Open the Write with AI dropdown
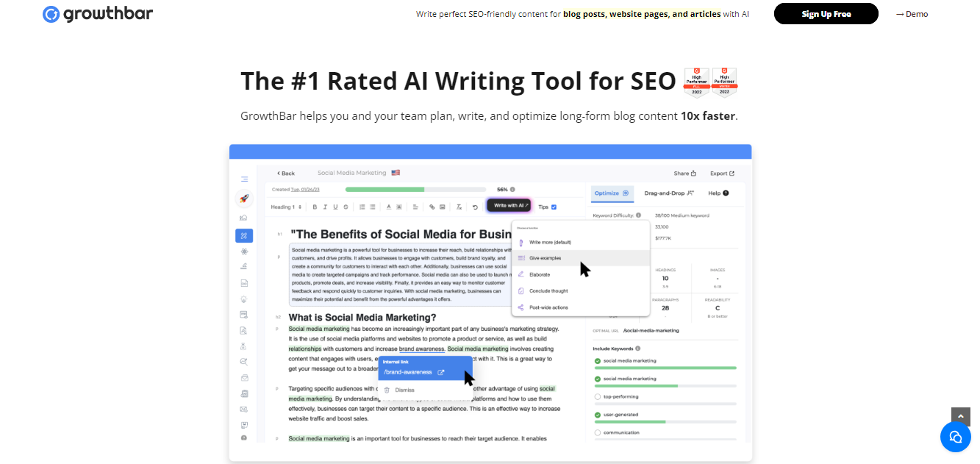 508,206
